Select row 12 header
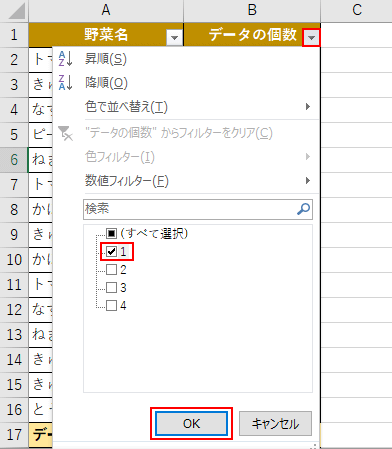This screenshot has width=392, height=449. (14, 310)
